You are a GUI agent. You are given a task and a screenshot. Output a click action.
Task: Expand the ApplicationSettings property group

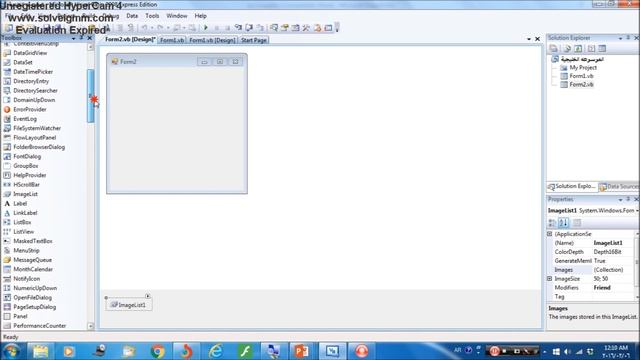pyautogui.click(x=549, y=234)
